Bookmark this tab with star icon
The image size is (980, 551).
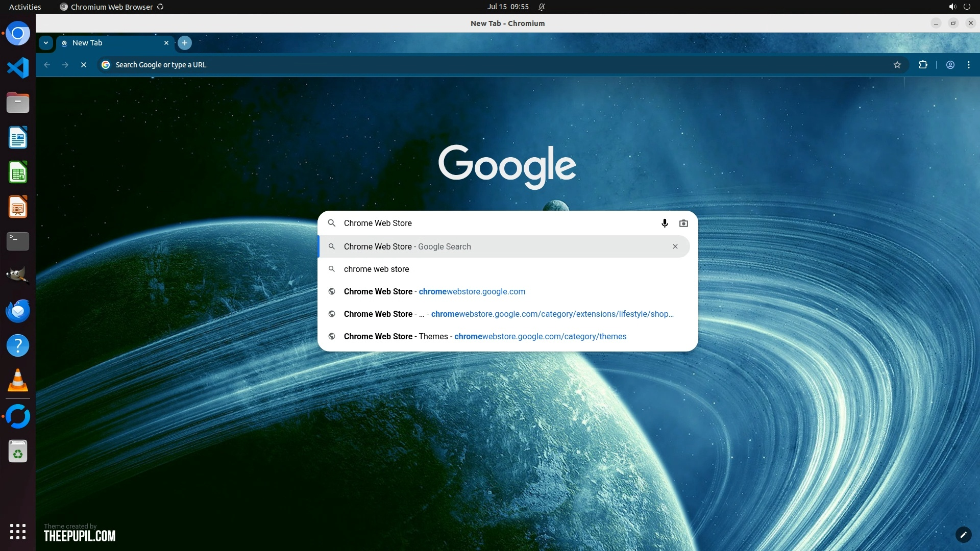897,65
